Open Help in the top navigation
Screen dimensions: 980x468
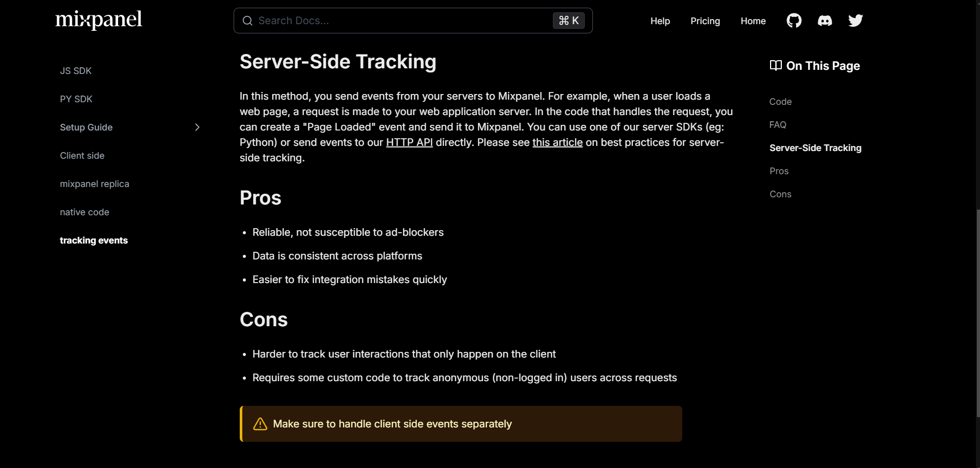click(660, 21)
